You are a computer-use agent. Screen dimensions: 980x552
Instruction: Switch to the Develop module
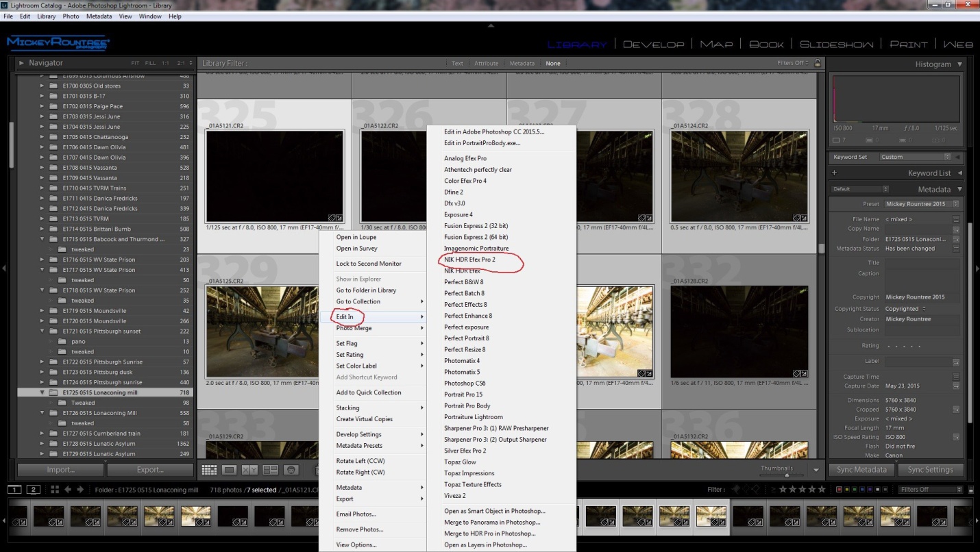[653, 45]
